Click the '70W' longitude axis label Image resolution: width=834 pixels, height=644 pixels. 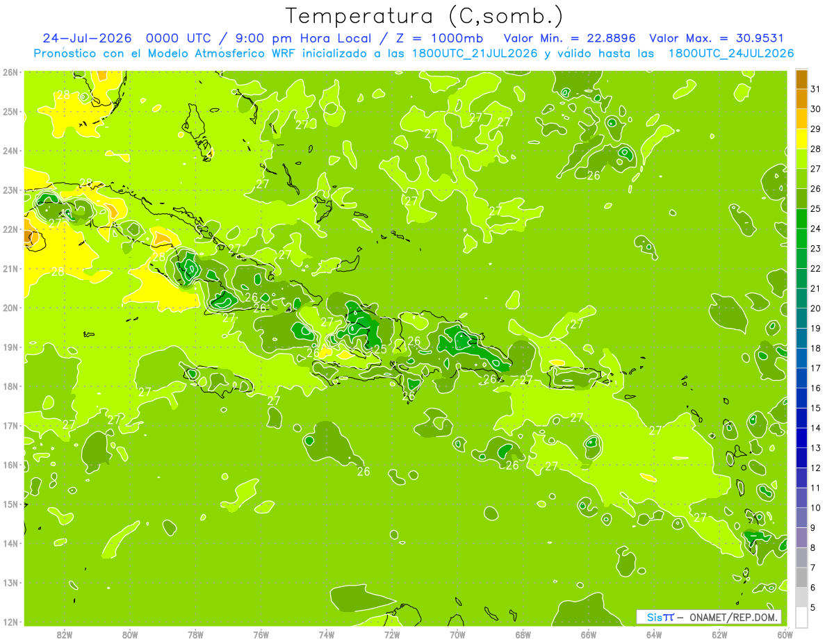coord(457,635)
